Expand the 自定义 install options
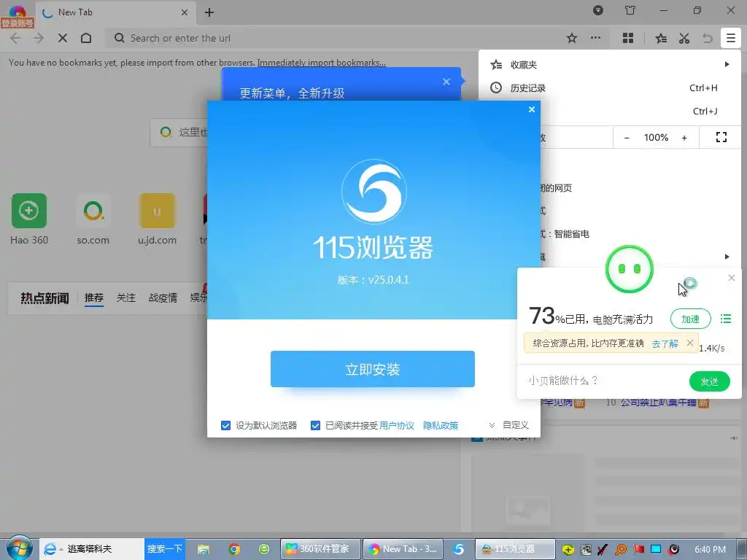Image resolution: width=747 pixels, height=560 pixels. pos(508,425)
